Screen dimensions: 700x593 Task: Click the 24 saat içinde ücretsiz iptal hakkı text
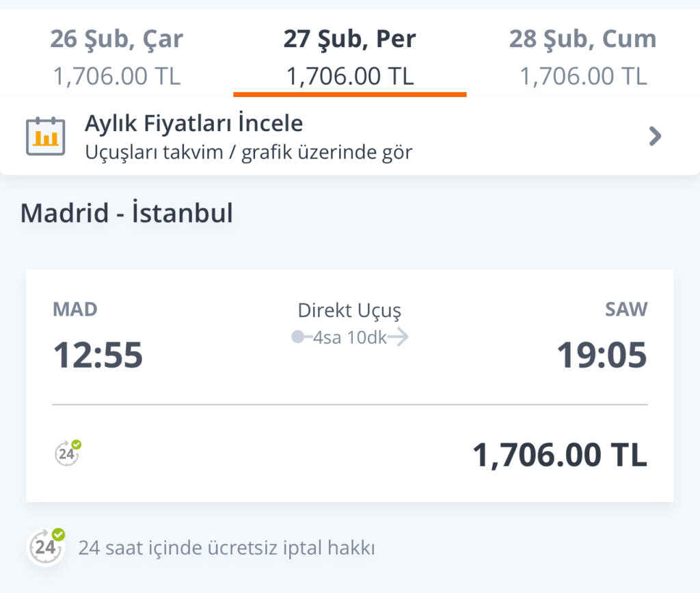pyautogui.click(x=226, y=548)
